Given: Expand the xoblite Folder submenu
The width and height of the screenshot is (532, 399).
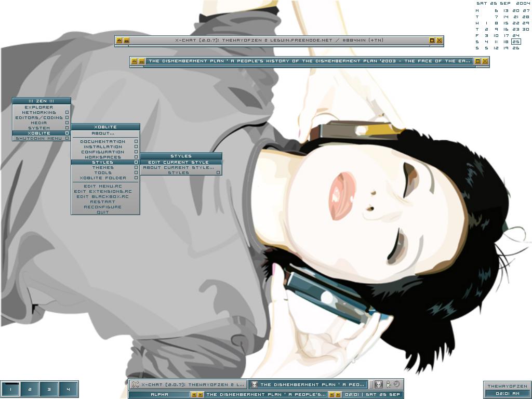Looking at the screenshot, I should [105, 178].
